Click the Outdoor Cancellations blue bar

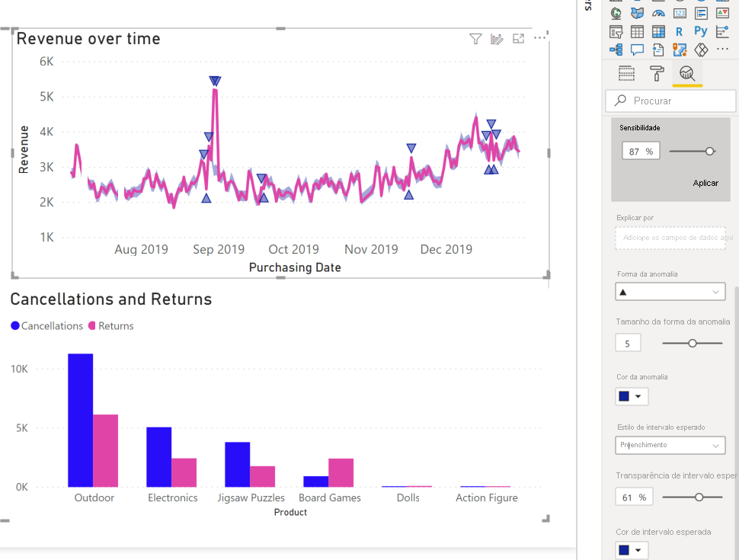[80, 420]
